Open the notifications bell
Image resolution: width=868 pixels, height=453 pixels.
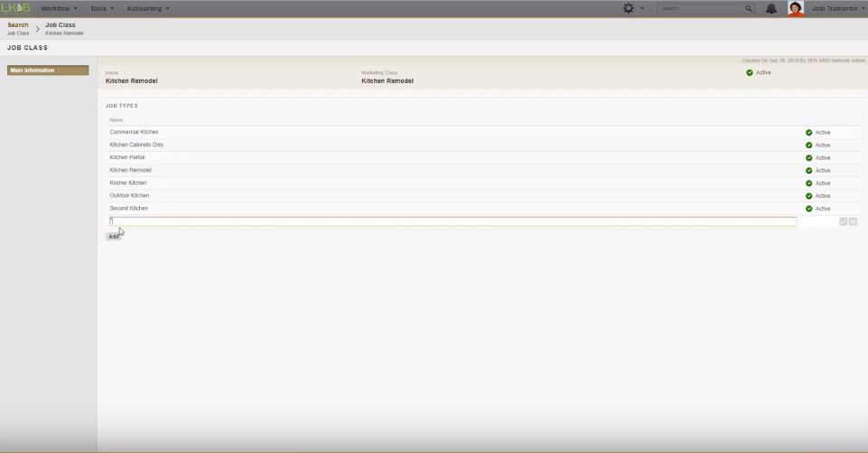coord(771,8)
